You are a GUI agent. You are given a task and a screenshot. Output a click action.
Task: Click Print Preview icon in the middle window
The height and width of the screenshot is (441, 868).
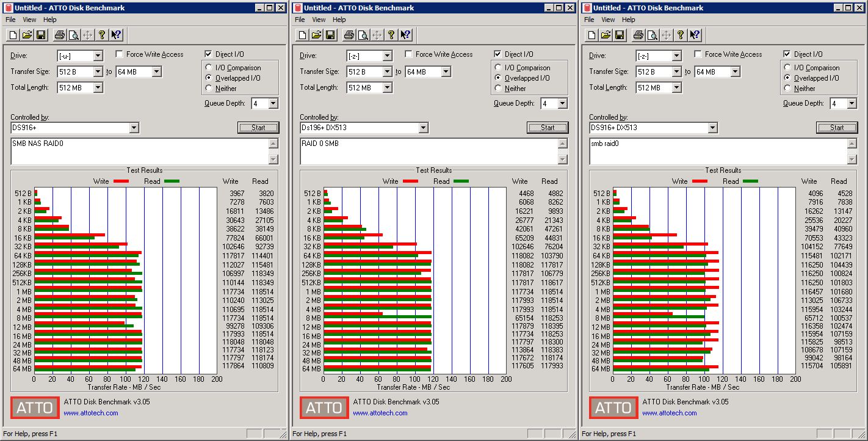[x=363, y=35]
